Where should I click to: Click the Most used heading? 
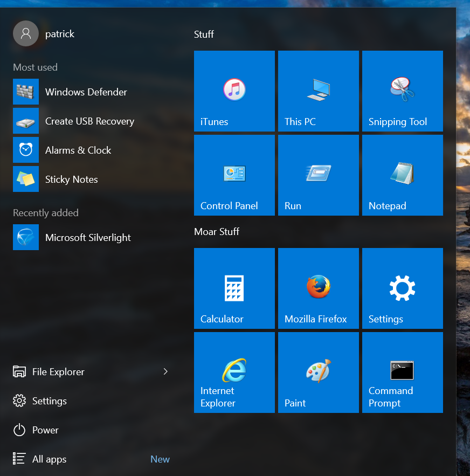coord(35,67)
